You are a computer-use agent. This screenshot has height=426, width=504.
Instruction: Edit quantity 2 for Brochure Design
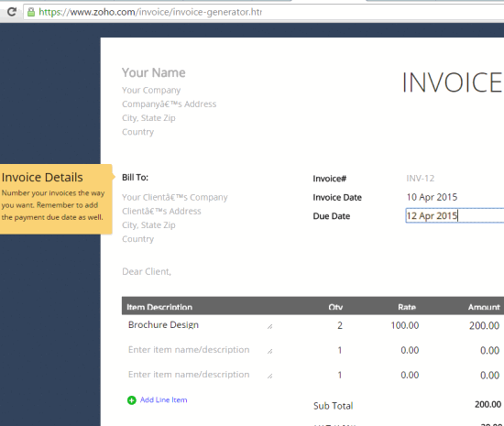(x=340, y=325)
